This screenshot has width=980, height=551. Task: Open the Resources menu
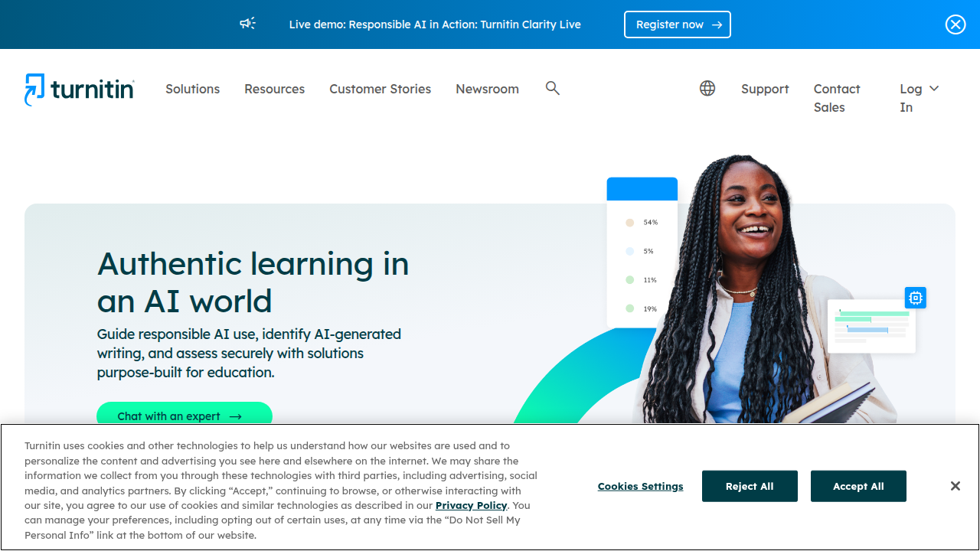(275, 89)
